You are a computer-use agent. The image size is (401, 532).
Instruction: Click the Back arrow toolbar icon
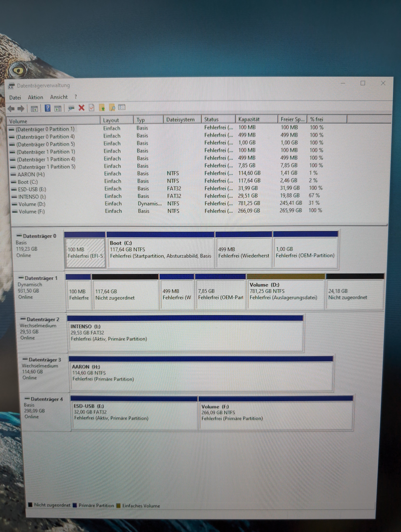coord(11,109)
